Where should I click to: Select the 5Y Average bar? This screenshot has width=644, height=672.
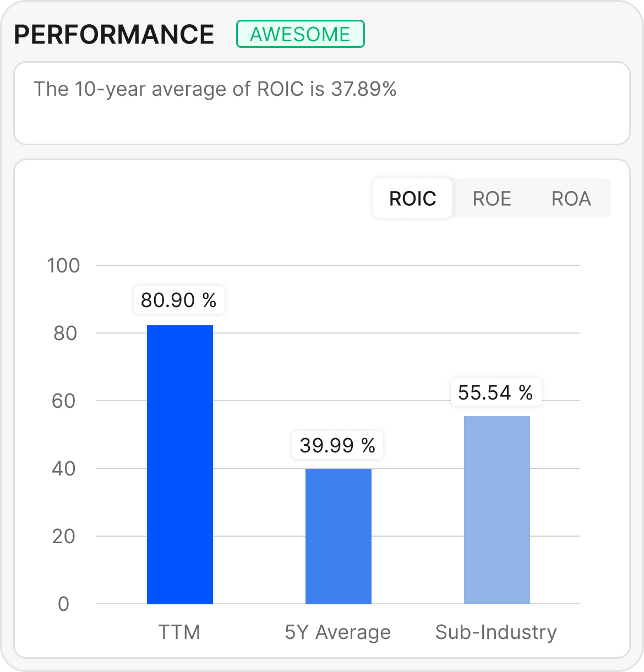click(337, 537)
